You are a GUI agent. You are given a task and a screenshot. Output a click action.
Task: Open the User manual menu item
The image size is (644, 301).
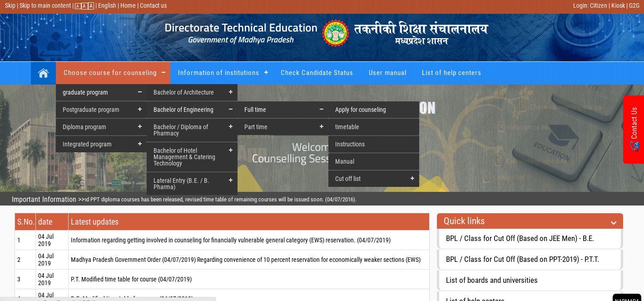point(387,73)
